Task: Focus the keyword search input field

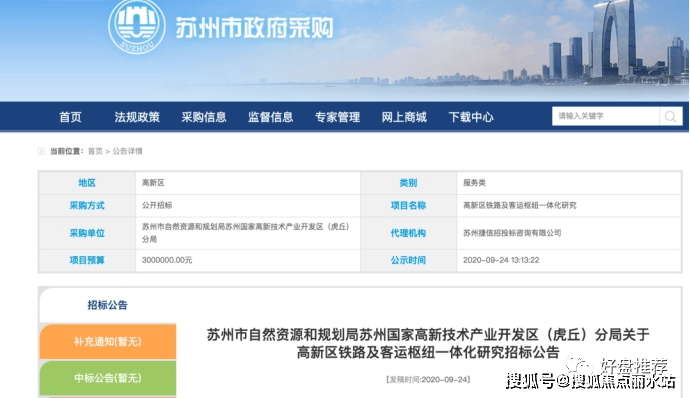Action: click(606, 117)
